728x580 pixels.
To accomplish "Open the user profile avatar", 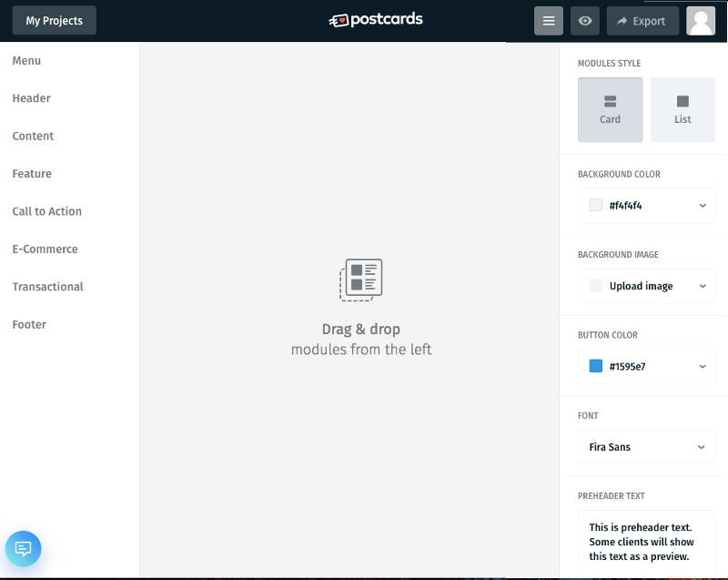I will pyautogui.click(x=701, y=21).
